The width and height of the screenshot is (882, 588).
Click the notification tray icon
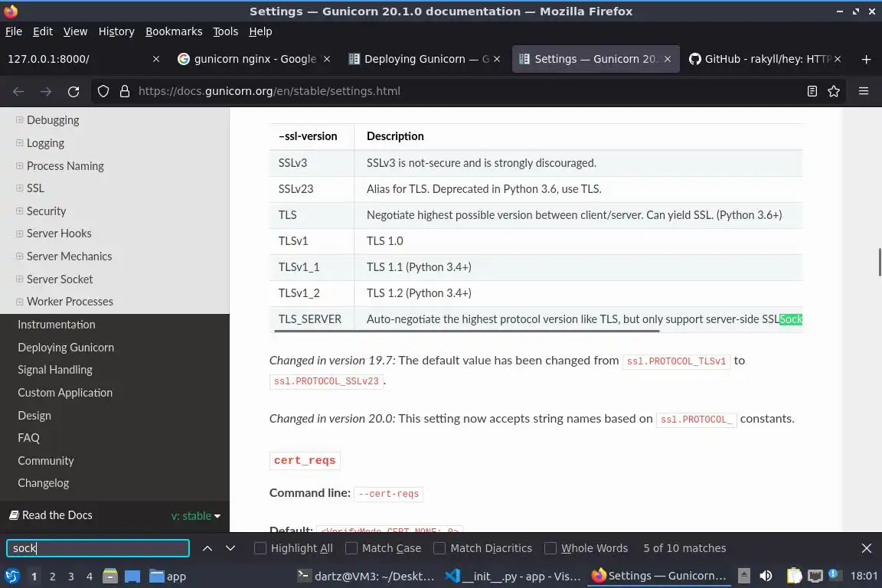pyautogui.click(x=835, y=575)
